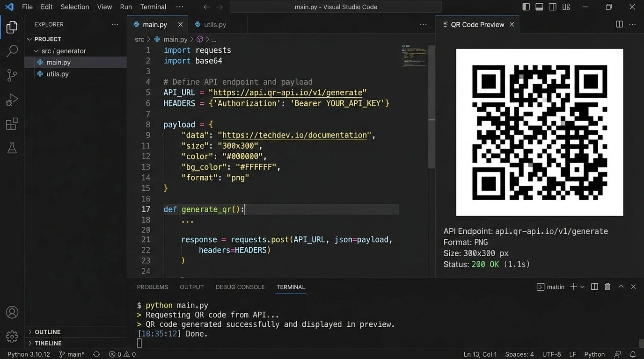Create a new terminal with plus icon
The width and height of the screenshot is (644, 359).
[x=573, y=287]
